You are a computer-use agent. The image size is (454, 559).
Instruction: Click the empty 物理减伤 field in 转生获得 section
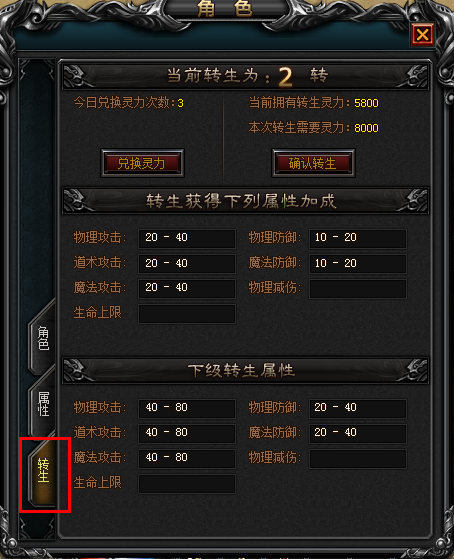click(358, 288)
